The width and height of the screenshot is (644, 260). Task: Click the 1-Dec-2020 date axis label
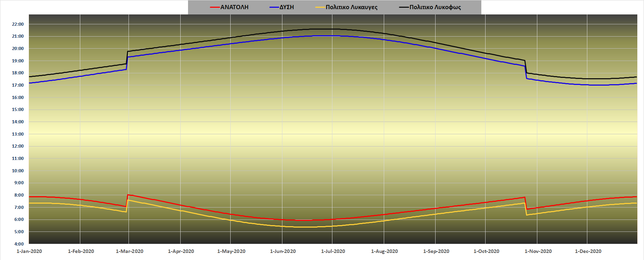[588, 251]
